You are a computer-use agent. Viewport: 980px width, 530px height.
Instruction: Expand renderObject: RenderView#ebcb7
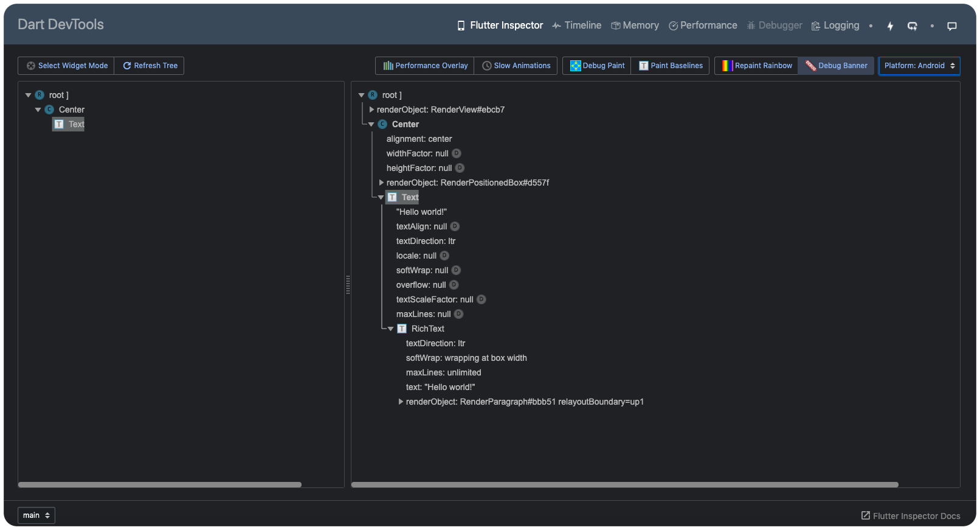[x=371, y=110]
